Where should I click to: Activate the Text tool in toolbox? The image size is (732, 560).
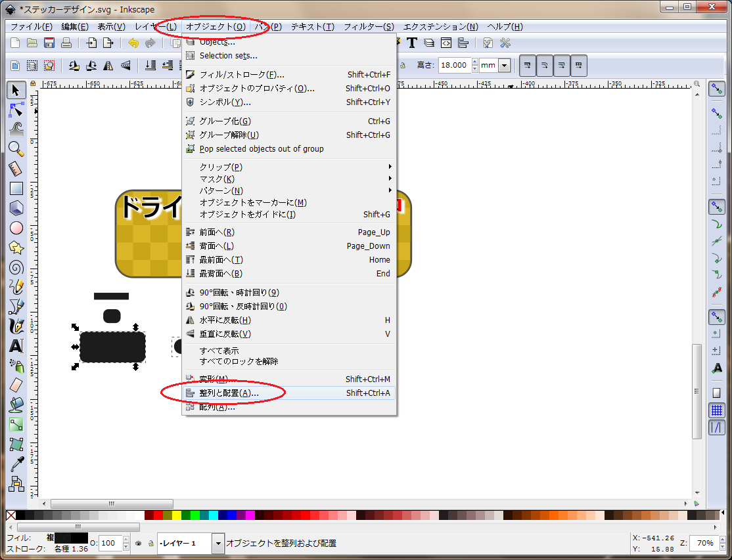16,346
